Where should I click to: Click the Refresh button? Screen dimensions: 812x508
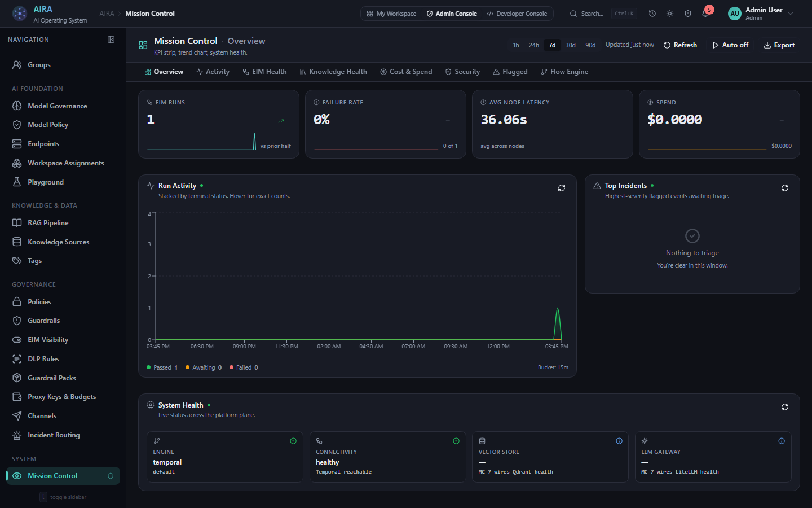point(680,45)
